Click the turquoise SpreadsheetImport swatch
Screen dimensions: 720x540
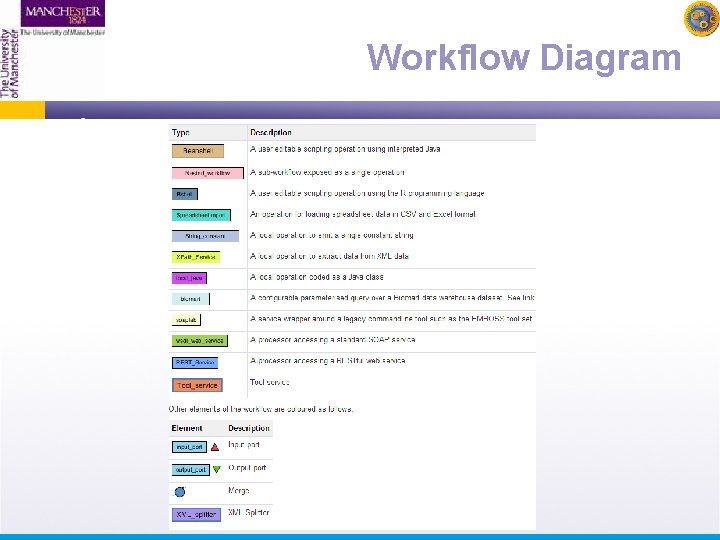pos(201,215)
